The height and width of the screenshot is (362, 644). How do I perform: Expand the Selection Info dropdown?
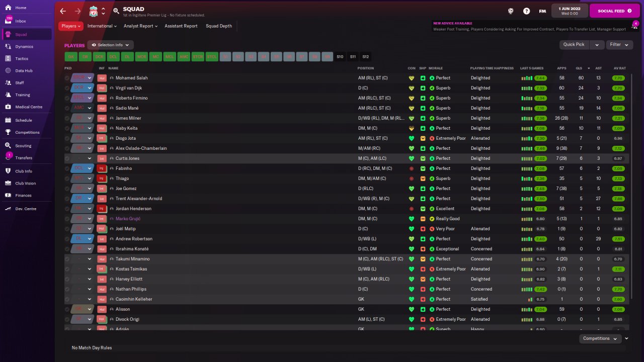[110, 45]
